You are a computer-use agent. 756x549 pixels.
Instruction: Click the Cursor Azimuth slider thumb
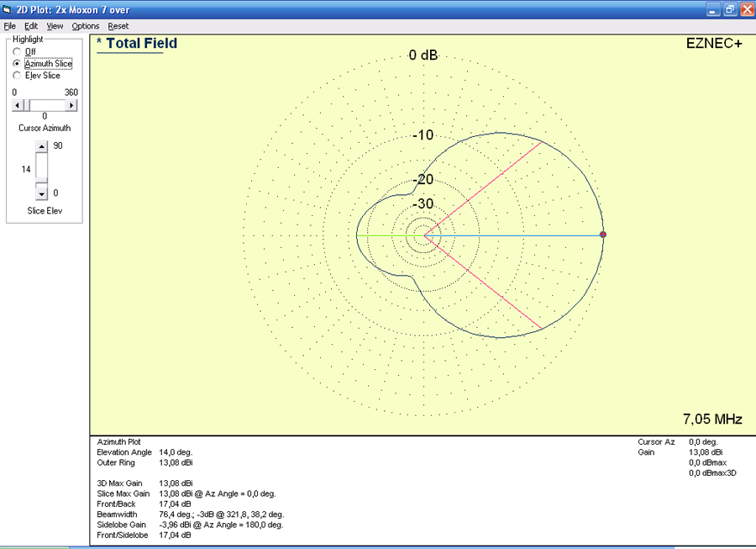point(27,105)
